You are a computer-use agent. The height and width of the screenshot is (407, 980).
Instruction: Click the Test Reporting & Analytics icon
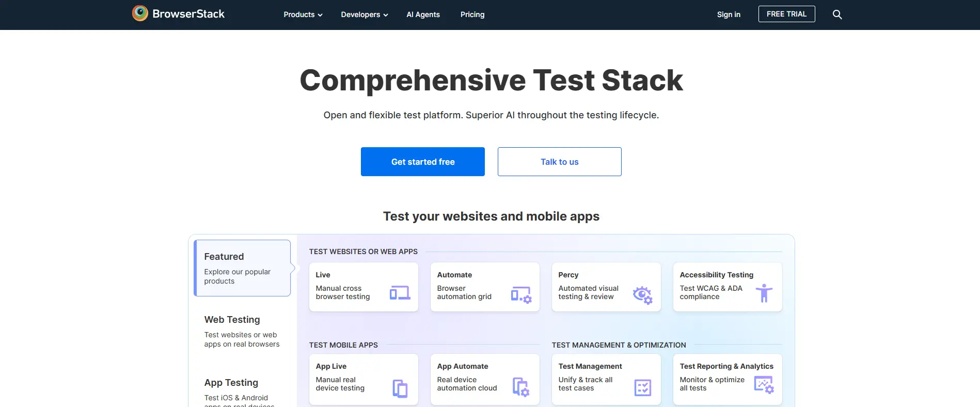[x=764, y=385]
